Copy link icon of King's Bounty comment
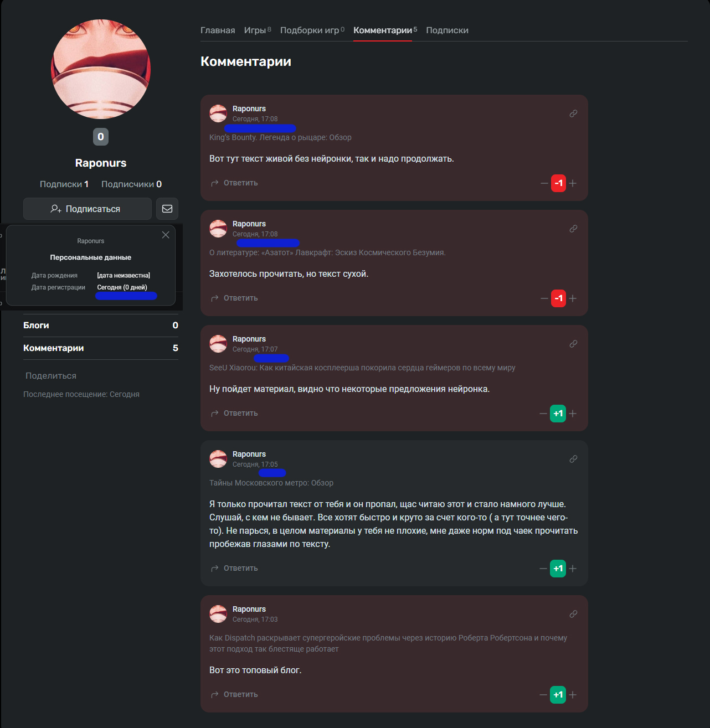The width and height of the screenshot is (710, 728). pyautogui.click(x=573, y=113)
